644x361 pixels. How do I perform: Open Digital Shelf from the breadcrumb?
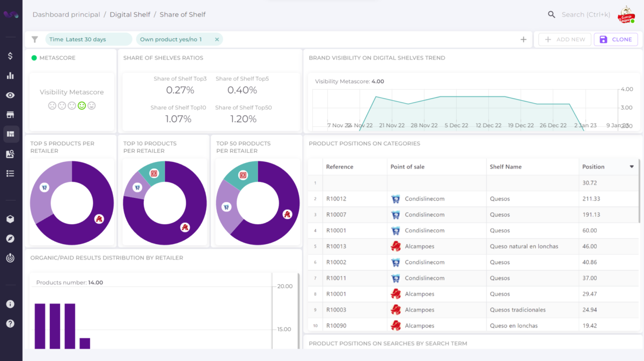tap(131, 14)
